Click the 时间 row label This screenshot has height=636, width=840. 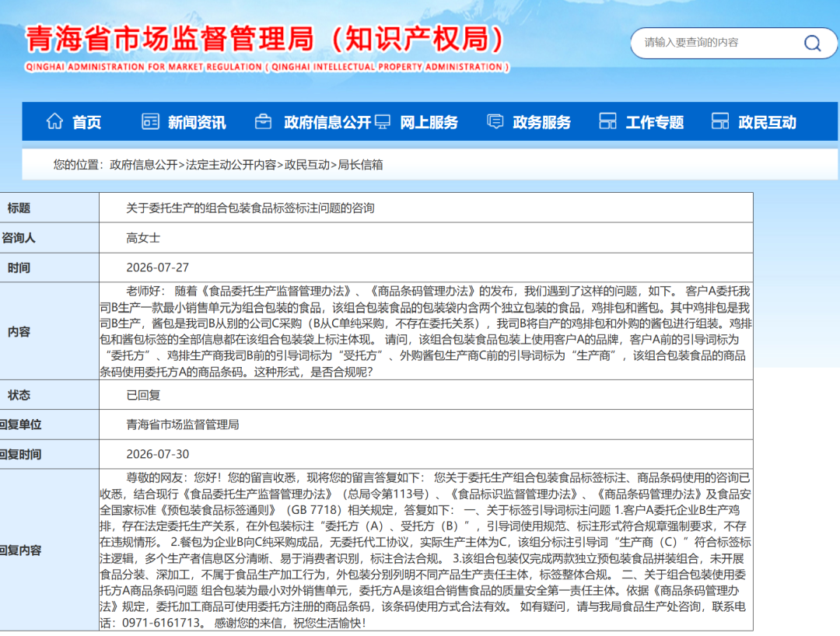point(19,267)
